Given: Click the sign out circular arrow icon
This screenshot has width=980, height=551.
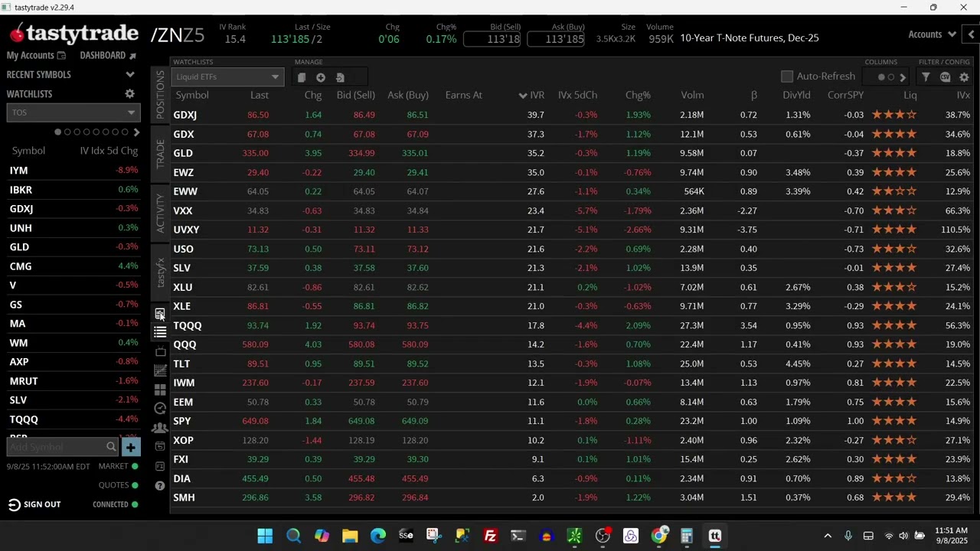Looking at the screenshot, I should tap(14, 504).
